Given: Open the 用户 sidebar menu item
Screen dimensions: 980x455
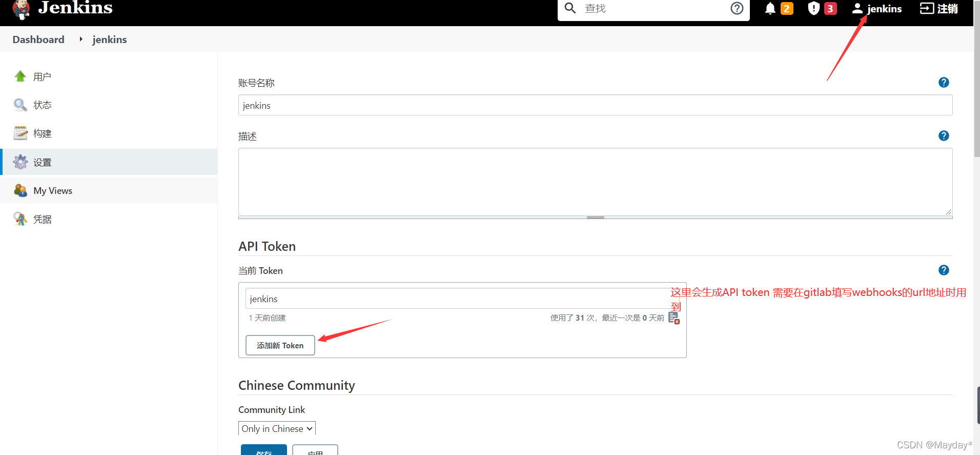Looking at the screenshot, I should [109, 76].
